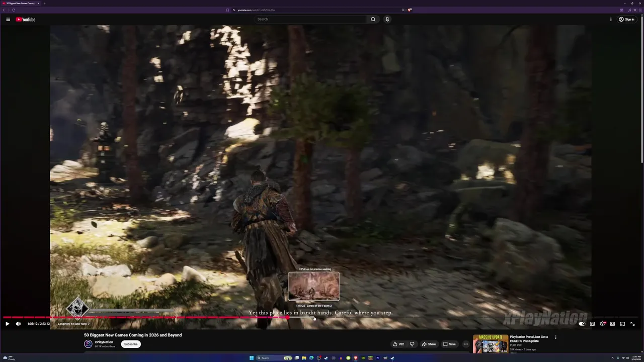Screen dimensions: 644x362
Task: Sign in to YouTube
Action: tap(627, 19)
